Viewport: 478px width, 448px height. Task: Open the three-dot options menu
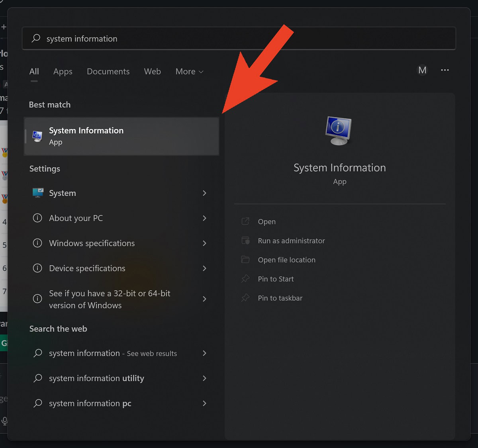tap(445, 70)
